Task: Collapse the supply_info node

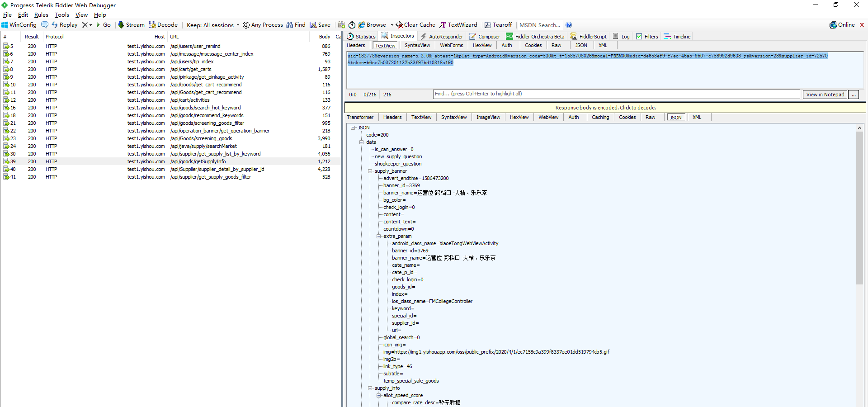Action: click(370, 388)
